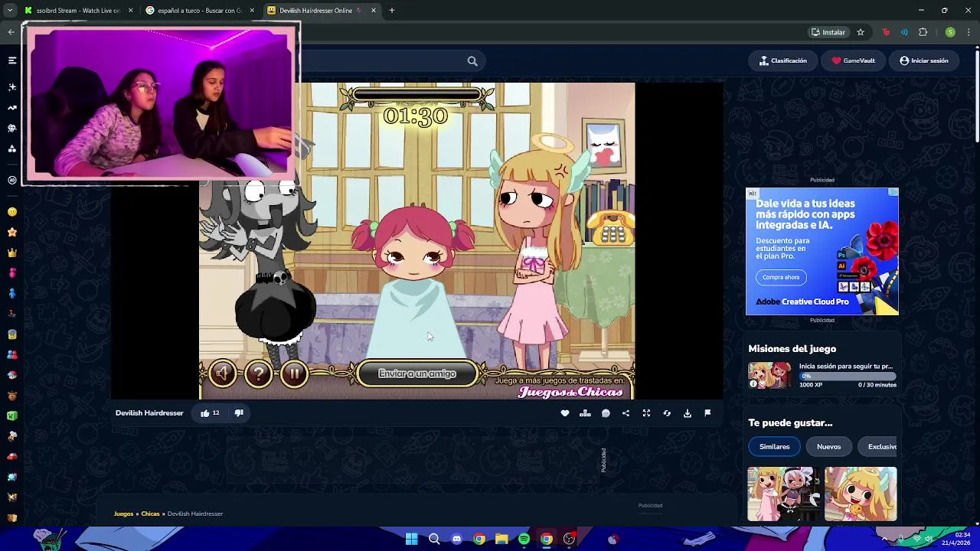Viewport: 980px width, 551px height.
Task: Open the game help question mark button
Action: [x=259, y=373]
